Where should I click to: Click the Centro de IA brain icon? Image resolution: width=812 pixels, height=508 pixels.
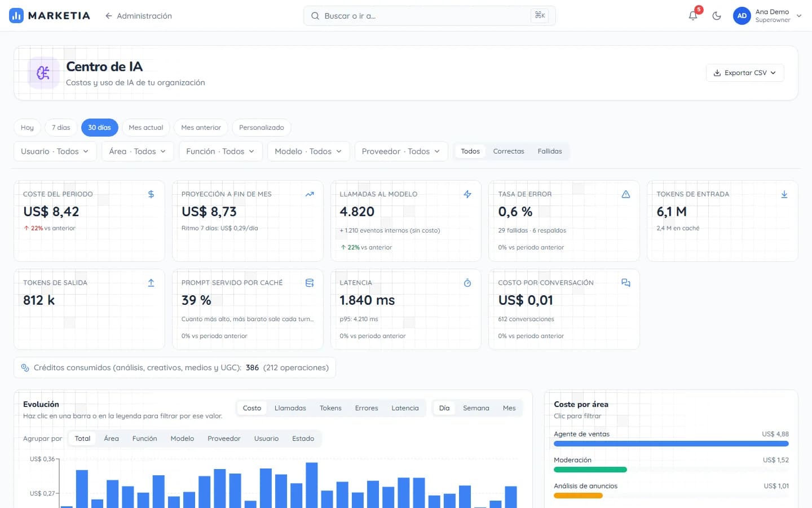click(43, 73)
